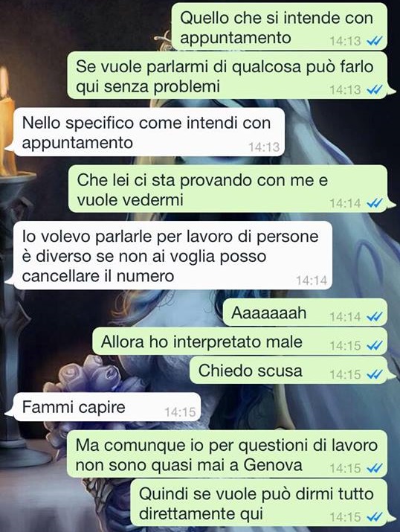Select the "Fammi capire" message bubble

[x=105, y=407]
